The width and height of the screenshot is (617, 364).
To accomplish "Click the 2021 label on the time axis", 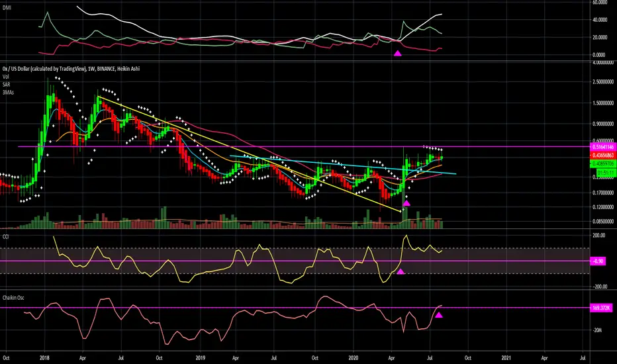I will 506,357.
